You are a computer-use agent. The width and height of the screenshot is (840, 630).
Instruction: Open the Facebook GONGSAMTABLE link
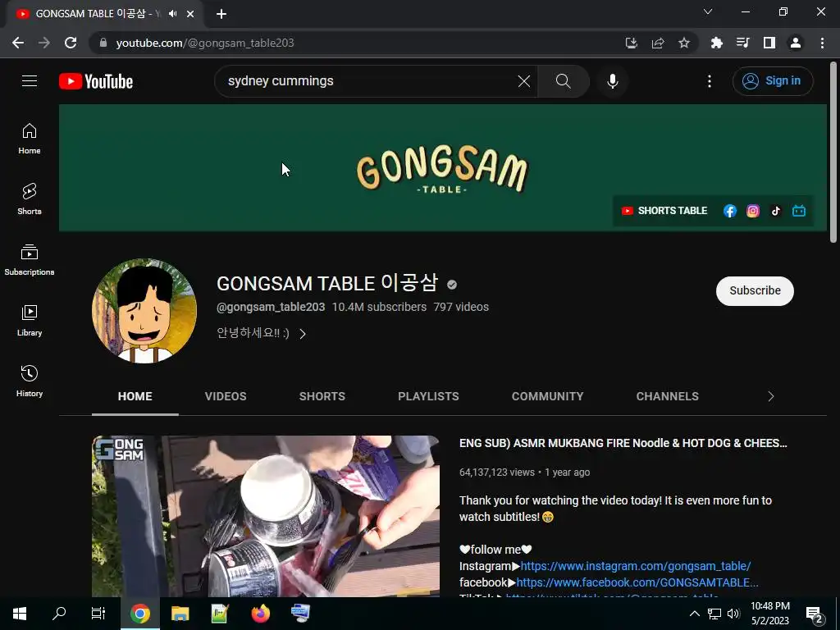[x=637, y=582]
